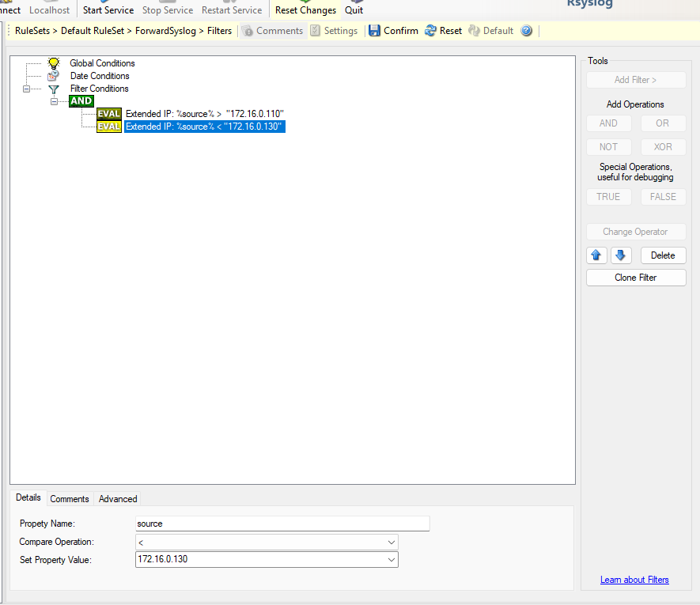Click the Date Conditions calendar icon

(53, 76)
